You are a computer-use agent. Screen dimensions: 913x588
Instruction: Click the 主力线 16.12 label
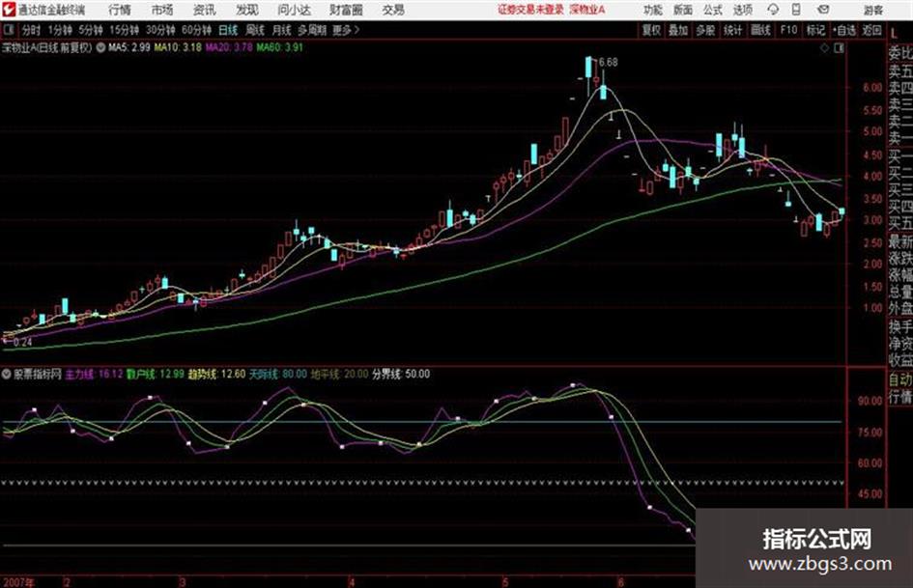click(x=94, y=375)
